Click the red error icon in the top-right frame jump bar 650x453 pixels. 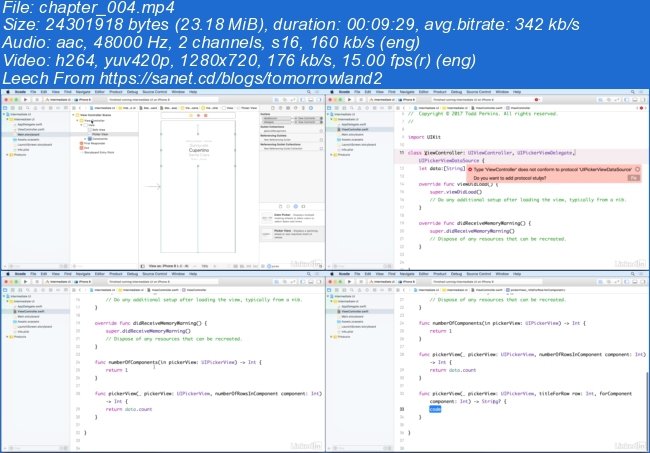642,108
